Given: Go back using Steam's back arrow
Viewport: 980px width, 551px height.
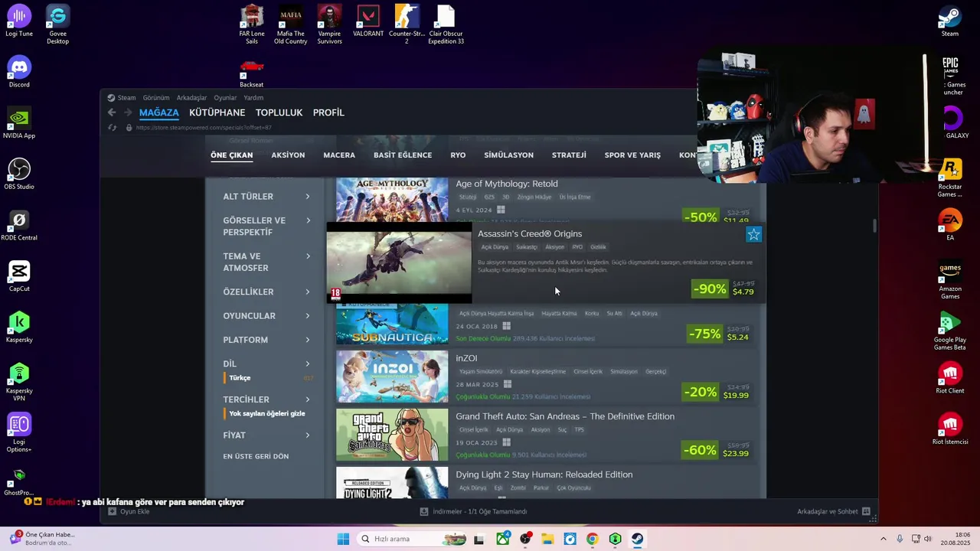Looking at the screenshot, I should point(112,112).
